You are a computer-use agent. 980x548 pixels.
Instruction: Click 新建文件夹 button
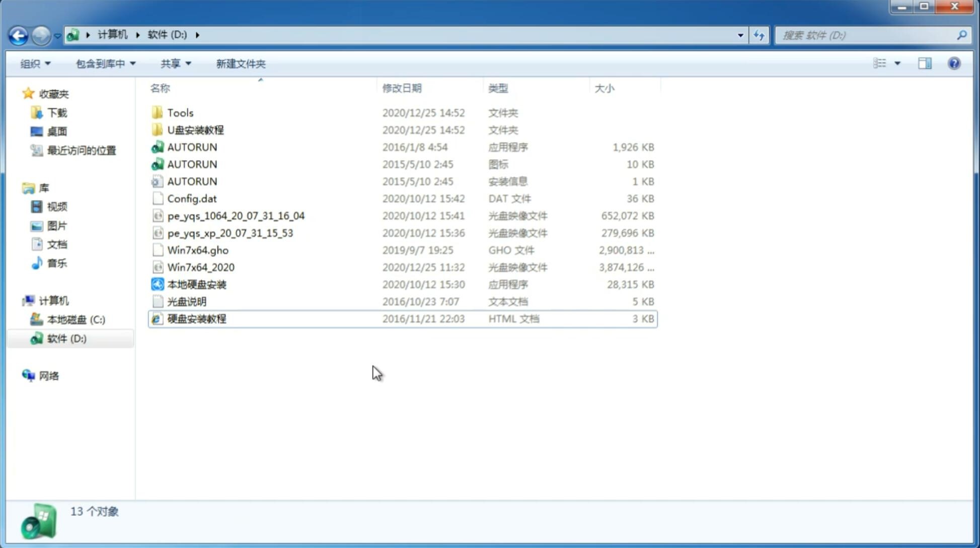[240, 63]
